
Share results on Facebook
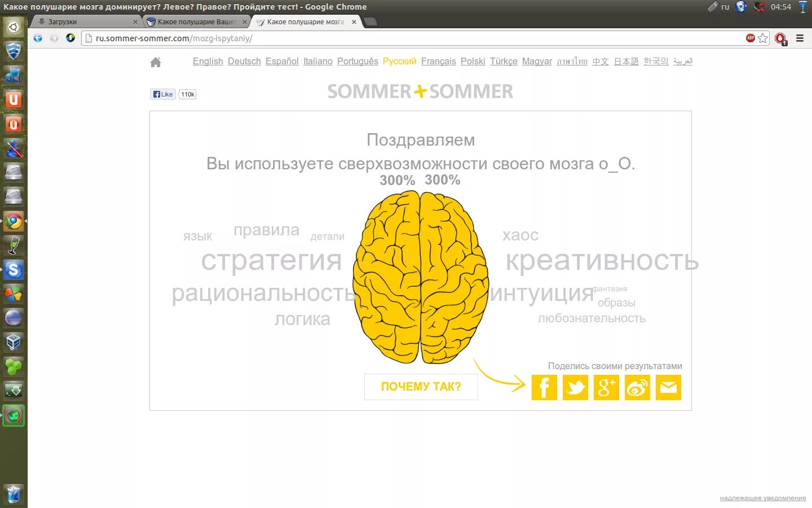pos(544,387)
